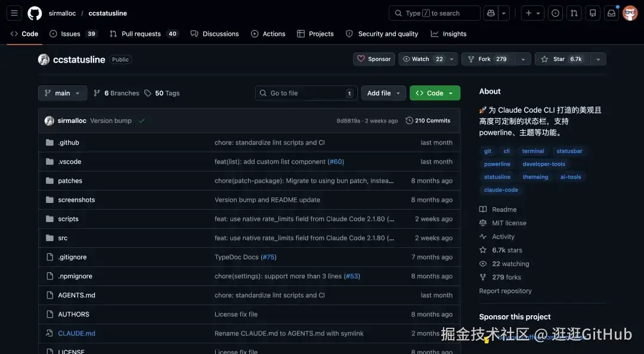Screen dimensions: 644x354
Task: Open the Security and quality tab
Action: tap(382, 33)
